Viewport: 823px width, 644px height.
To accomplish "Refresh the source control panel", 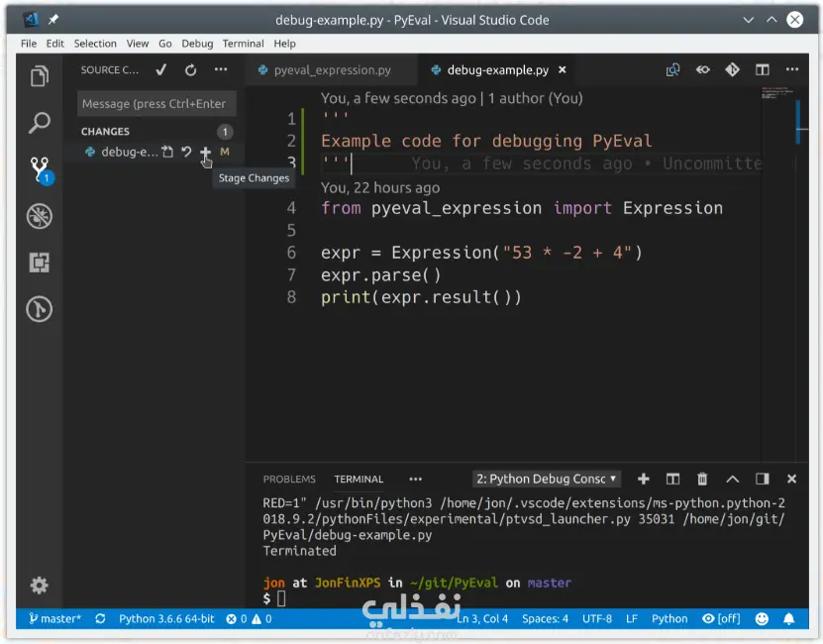I will click(190, 70).
